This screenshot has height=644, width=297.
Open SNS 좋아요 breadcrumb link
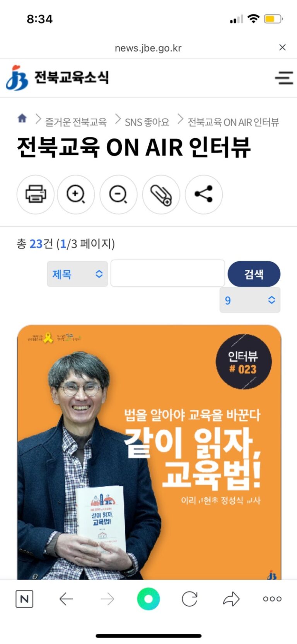pos(147,122)
